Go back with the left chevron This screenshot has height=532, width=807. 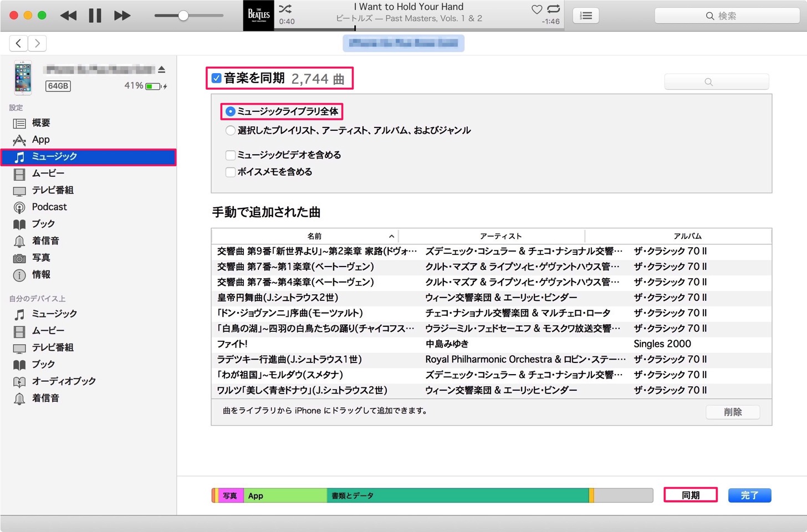tap(18, 43)
